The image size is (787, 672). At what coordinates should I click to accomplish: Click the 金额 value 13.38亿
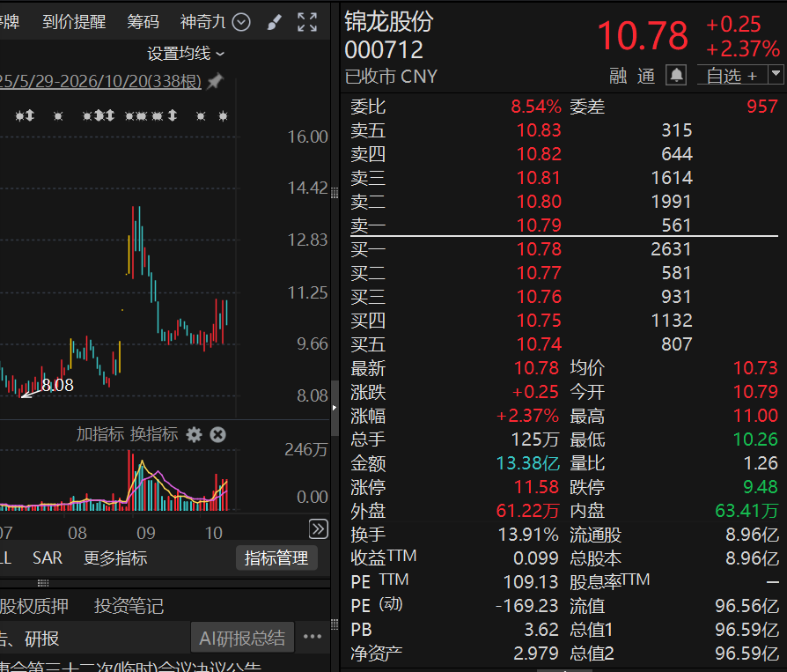[x=527, y=463]
